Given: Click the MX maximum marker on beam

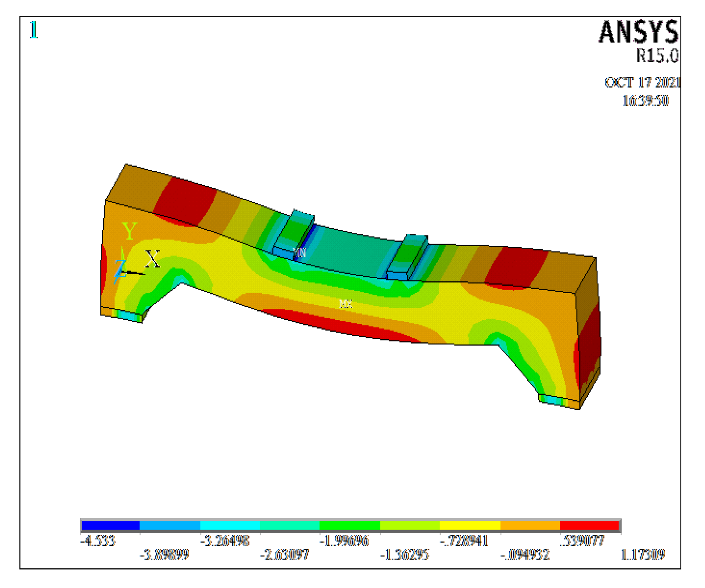Looking at the screenshot, I should [346, 304].
